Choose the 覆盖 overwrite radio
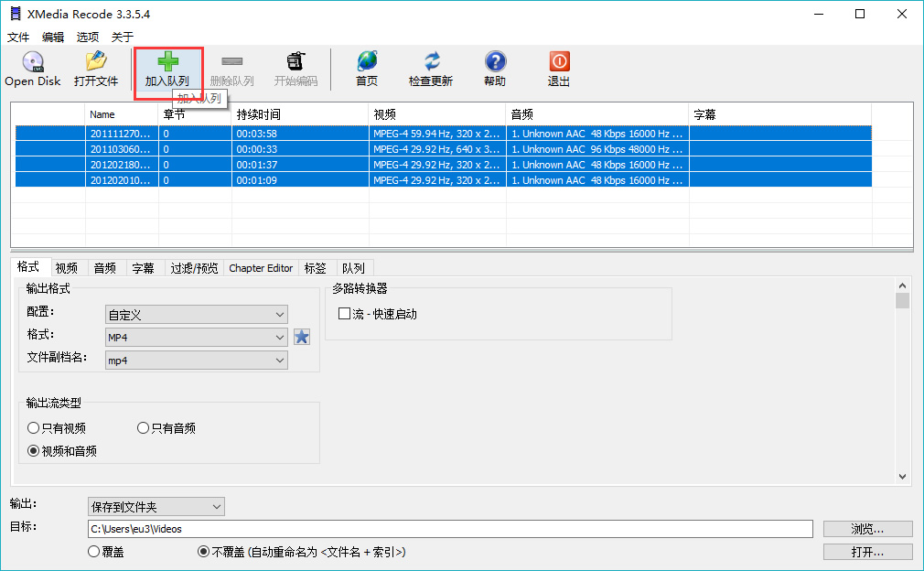 pos(93,552)
